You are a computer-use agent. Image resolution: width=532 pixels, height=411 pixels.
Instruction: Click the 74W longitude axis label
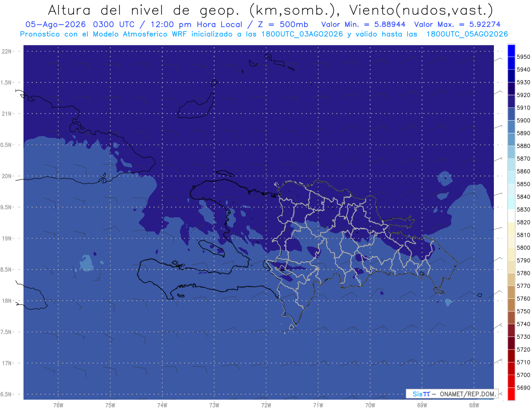(x=162, y=405)
